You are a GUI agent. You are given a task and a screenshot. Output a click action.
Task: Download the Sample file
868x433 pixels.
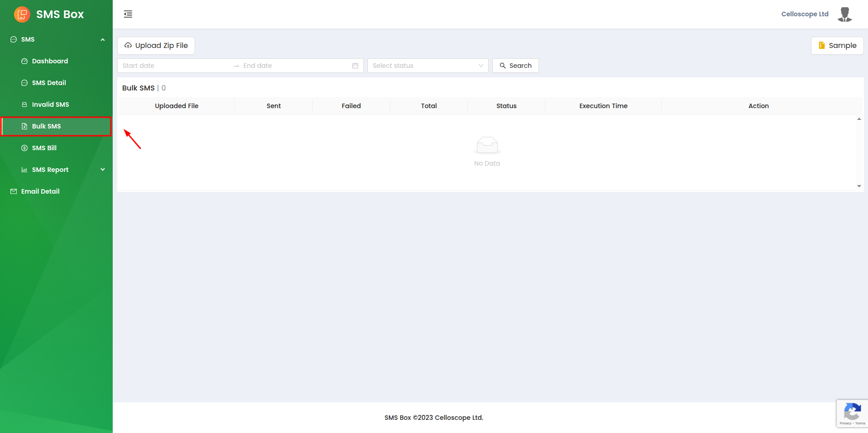tap(837, 46)
